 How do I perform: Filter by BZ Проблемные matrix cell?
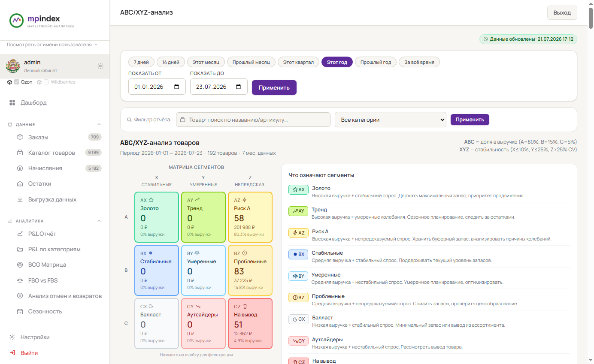coord(250,271)
